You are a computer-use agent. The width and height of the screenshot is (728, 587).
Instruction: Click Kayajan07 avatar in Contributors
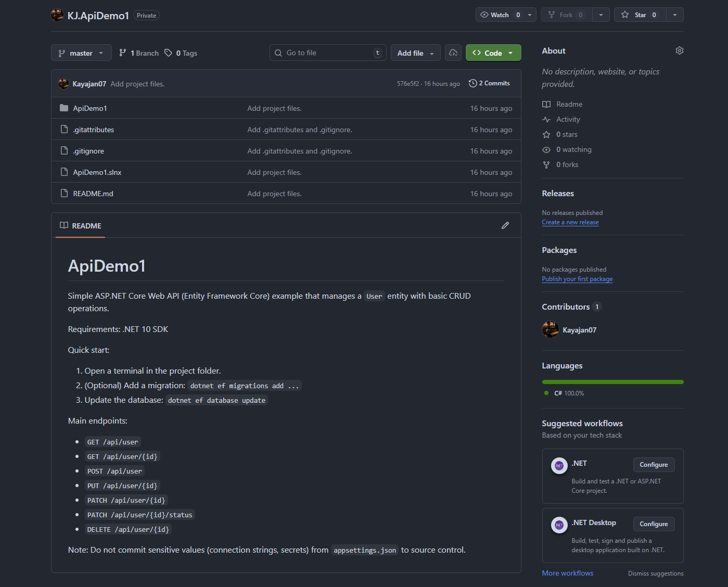[551, 330]
